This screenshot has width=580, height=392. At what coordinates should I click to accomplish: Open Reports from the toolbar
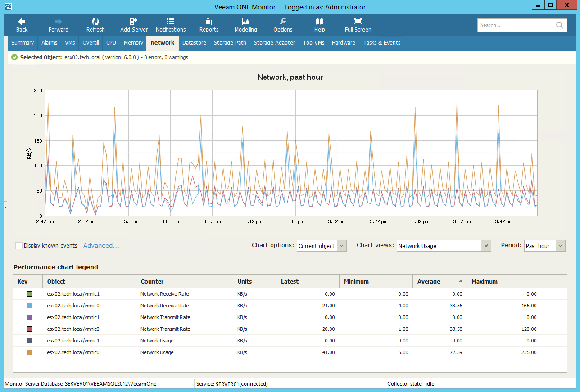(208, 22)
